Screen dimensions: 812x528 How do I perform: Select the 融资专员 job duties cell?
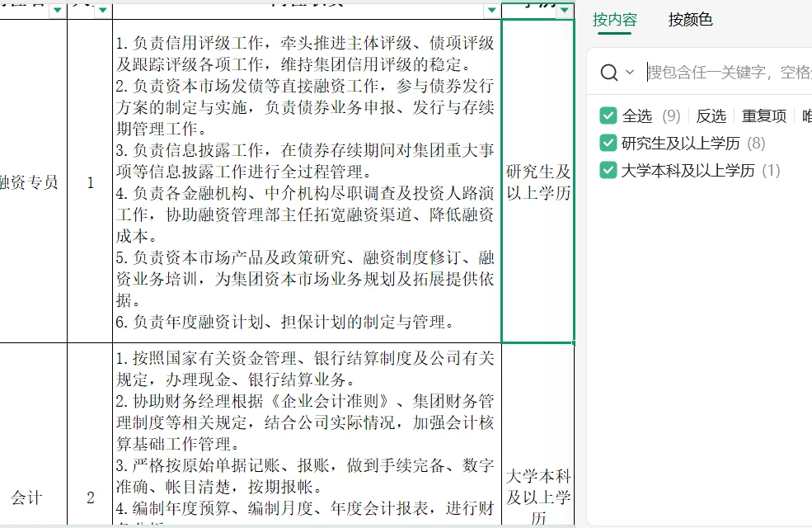point(307,181)
